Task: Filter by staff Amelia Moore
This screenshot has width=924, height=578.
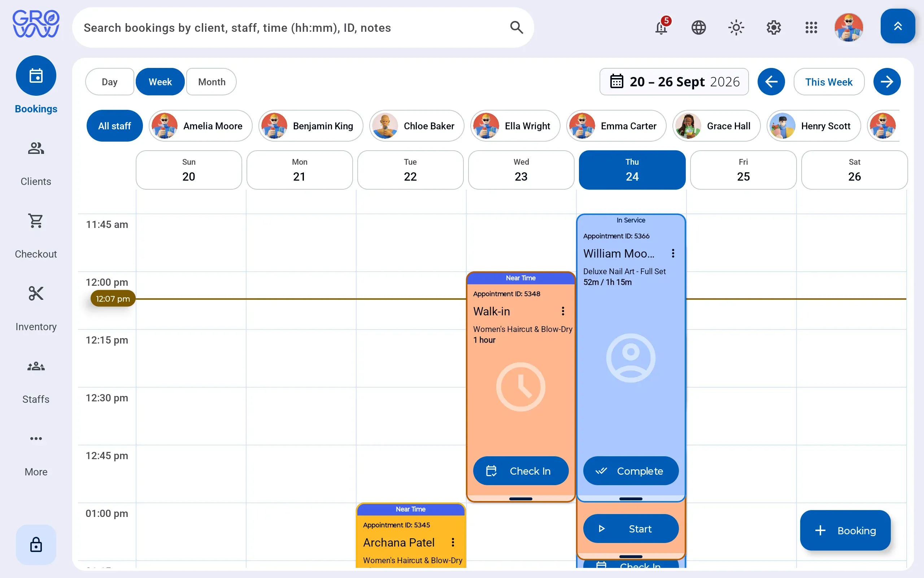Action: tap(200, 126)
